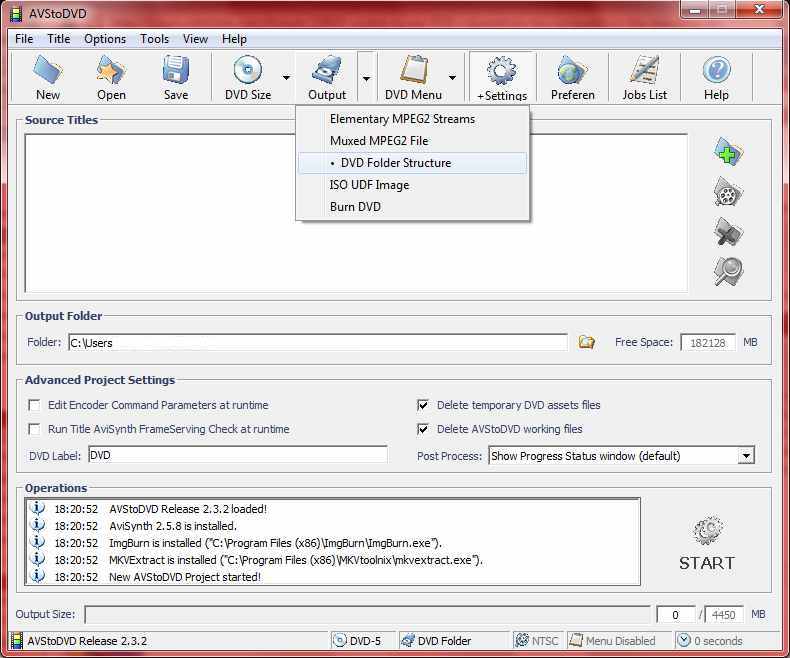Click the NTSC status bar entry
The width and height of the screenshot is (790, 658).
pyautogui.click(x=537, y=641)
